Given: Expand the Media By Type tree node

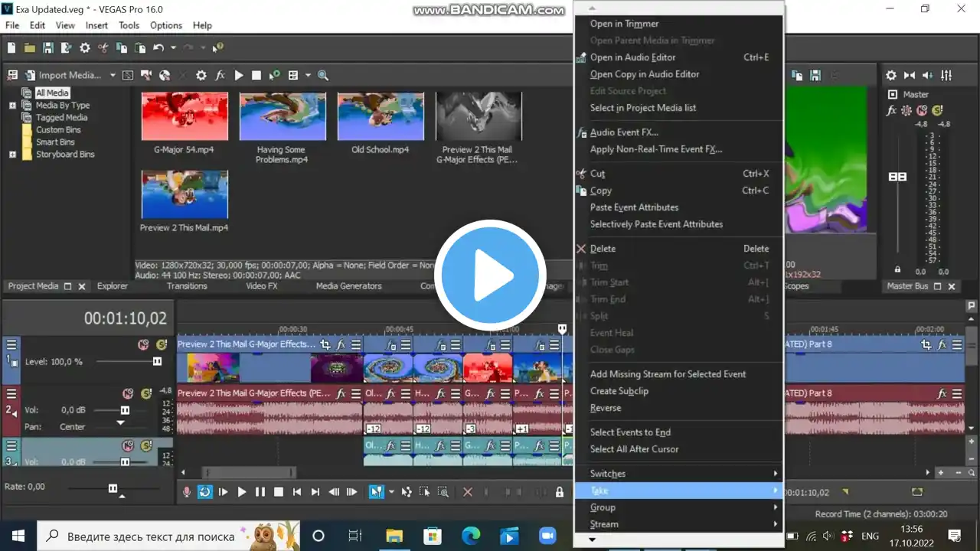Looking at the screenshot, I should [12, 105].
